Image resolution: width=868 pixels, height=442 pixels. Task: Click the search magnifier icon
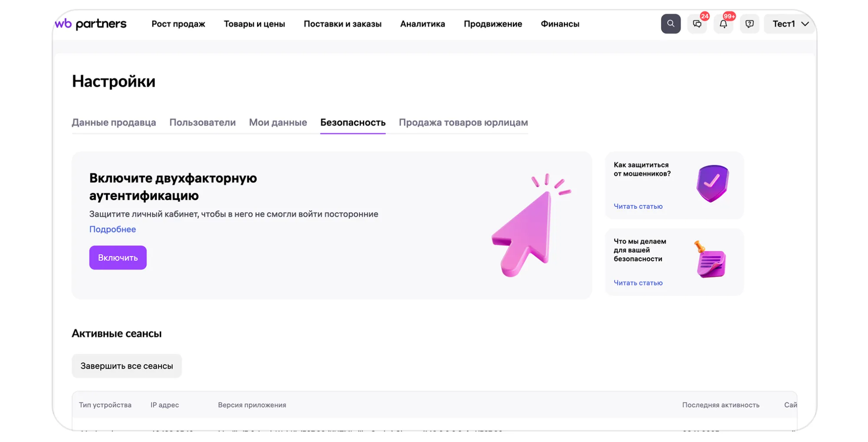[670, 24]
